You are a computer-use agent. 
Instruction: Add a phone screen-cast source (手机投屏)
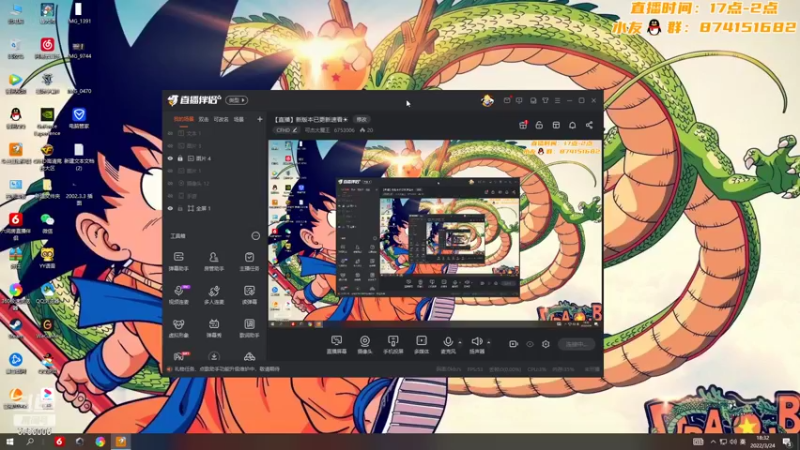point(393,344)
